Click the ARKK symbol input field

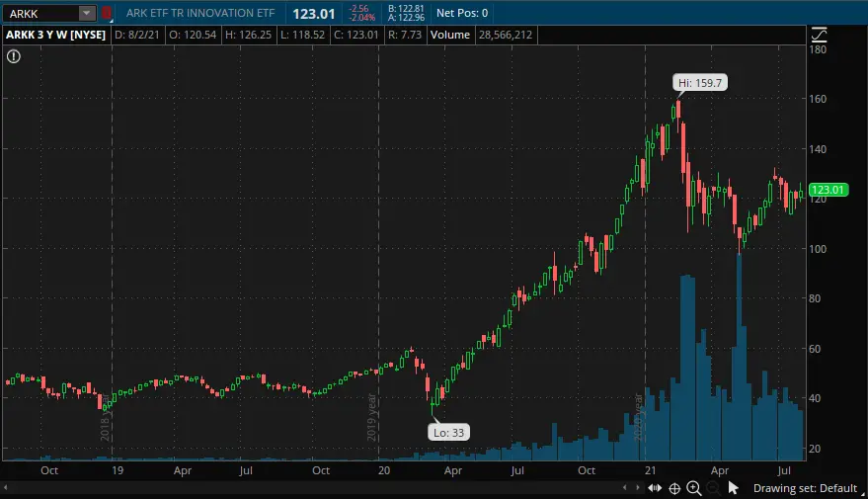[40, 13]
